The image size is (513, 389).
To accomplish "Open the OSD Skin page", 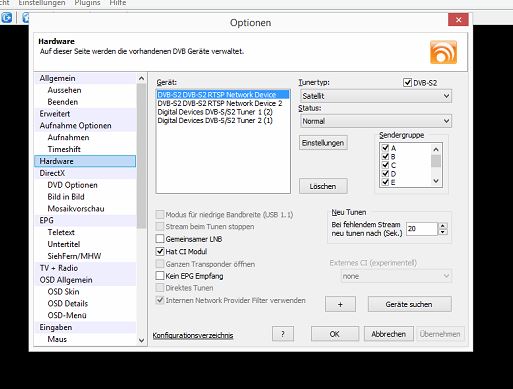I will click(x=63, y=292).
